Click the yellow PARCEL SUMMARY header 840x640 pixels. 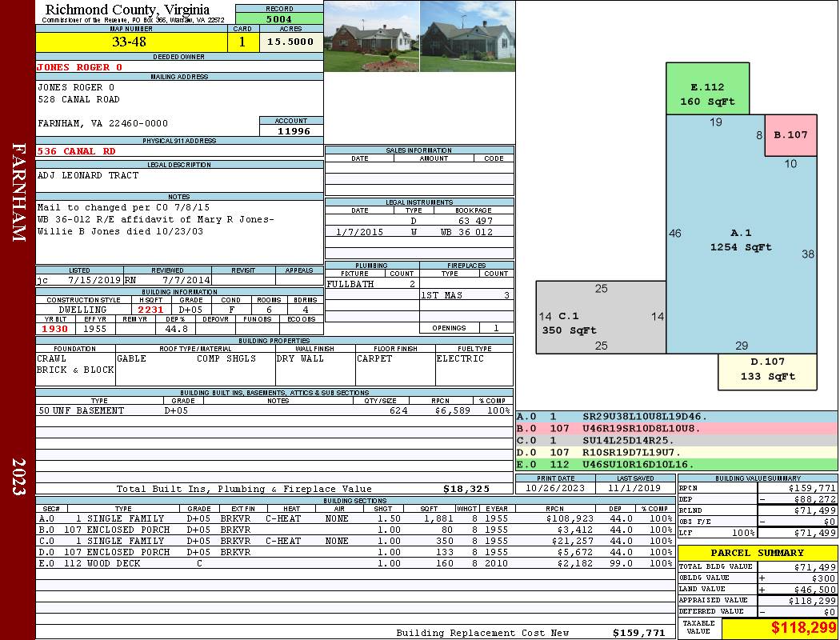point(757,553)
